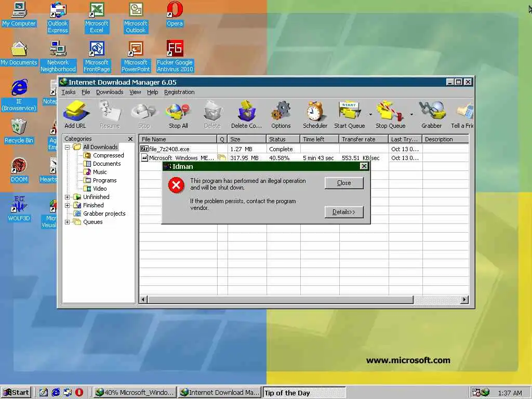
Task: Select the IE (Browservice) desktop icon
Action: pyautogui.click(x=19, y=96)
